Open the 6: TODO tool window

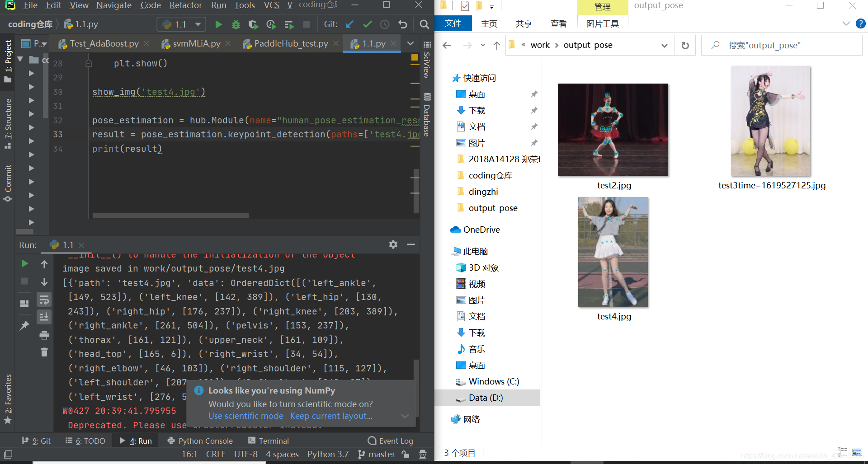pyautogui.click(x=85, y=441)
